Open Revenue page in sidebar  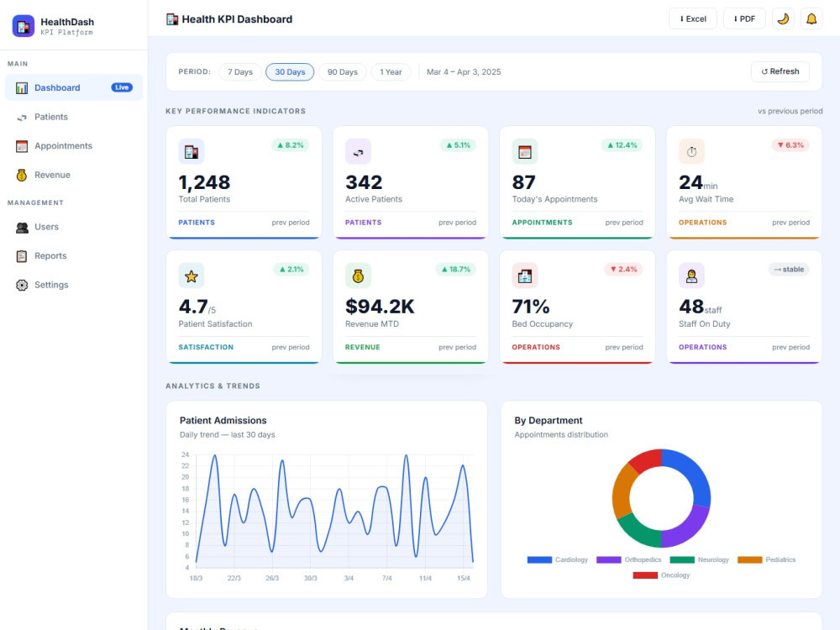tap(74, 175)
